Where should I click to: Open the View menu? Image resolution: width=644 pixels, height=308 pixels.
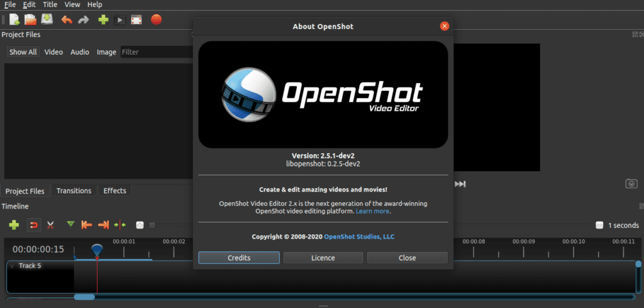point(72,4)
